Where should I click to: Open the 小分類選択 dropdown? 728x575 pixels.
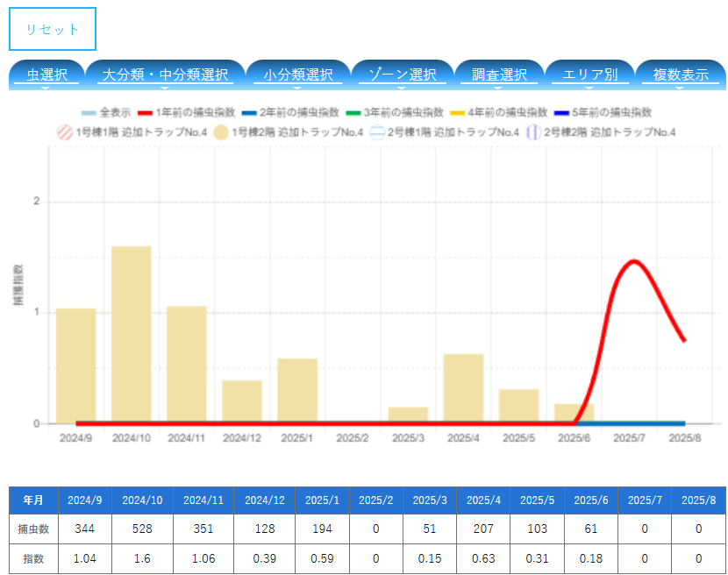(297, 75)
